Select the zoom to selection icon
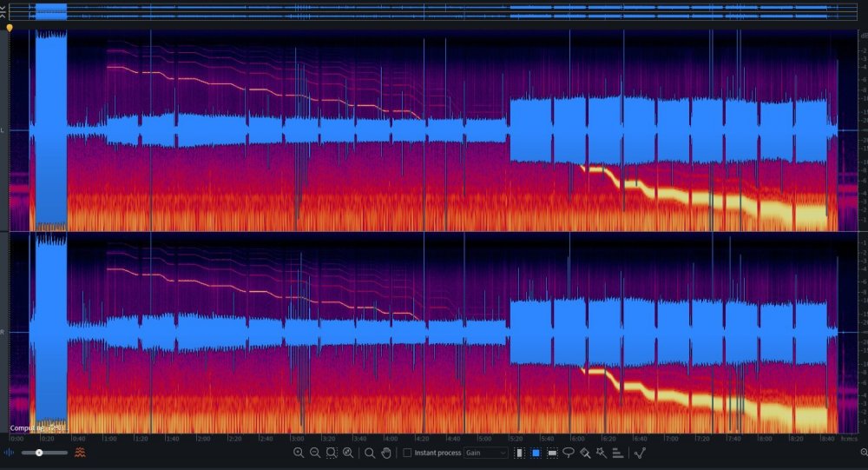 pos(332,453)
